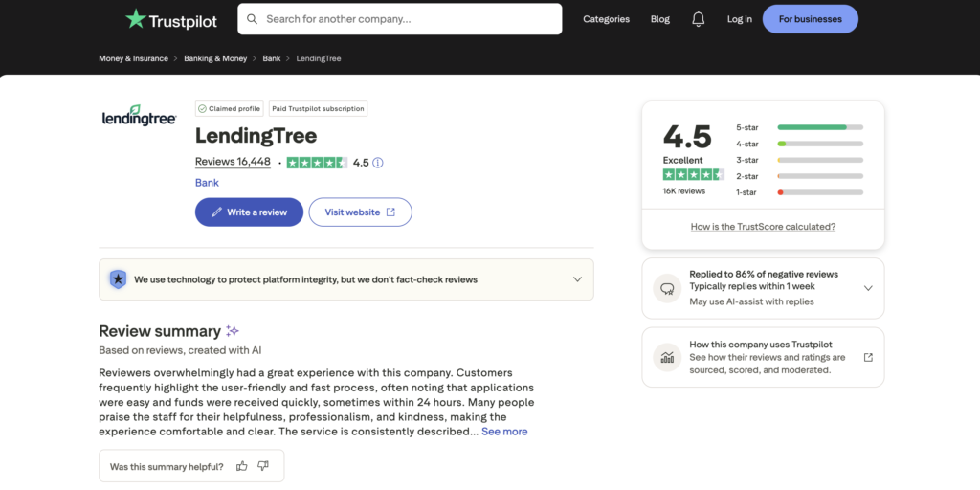Click the Search for another company field
Image resolution: width=980 pixels, height=490 pixels.
tap(399, 19)
